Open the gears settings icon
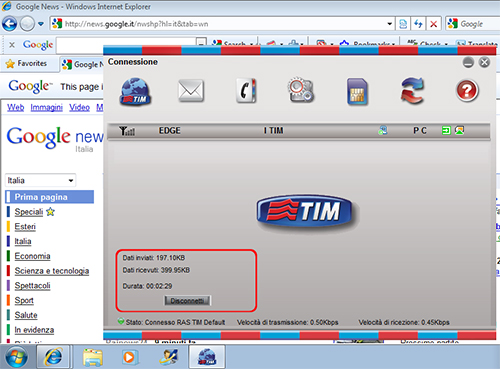The width and height of the screenshot is (500, 369). [301, 90]
